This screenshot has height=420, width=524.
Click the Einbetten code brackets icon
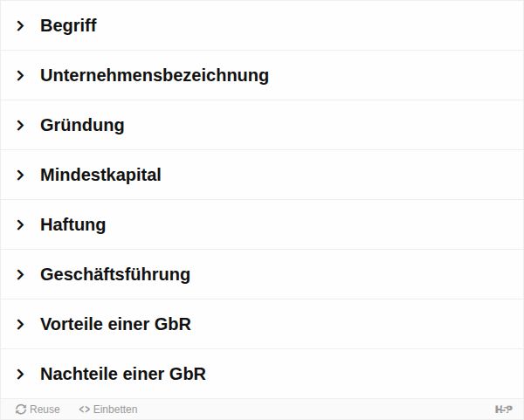point(84,410)
